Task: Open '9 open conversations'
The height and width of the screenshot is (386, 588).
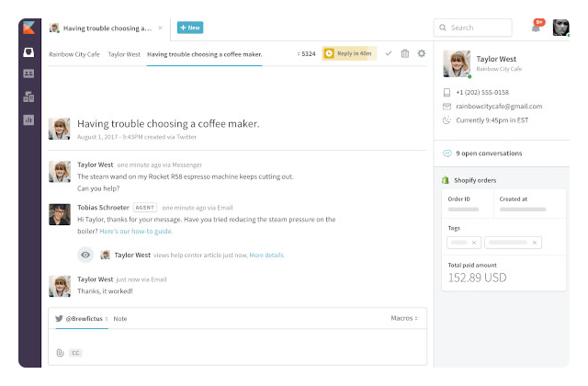Action: click(x=489, y=153)
